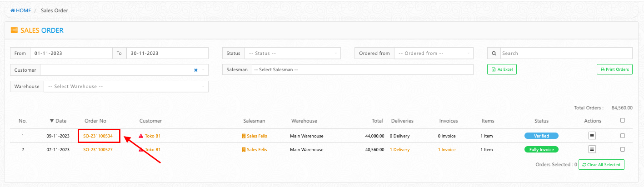
Task: Check the box for order SO-231100534
Action: (622, 136)
